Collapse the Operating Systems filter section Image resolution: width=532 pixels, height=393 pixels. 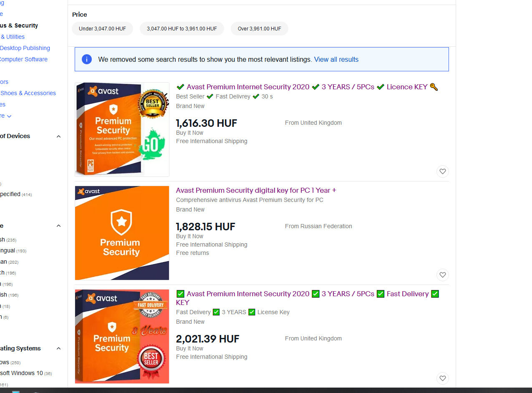coord(58,348)
